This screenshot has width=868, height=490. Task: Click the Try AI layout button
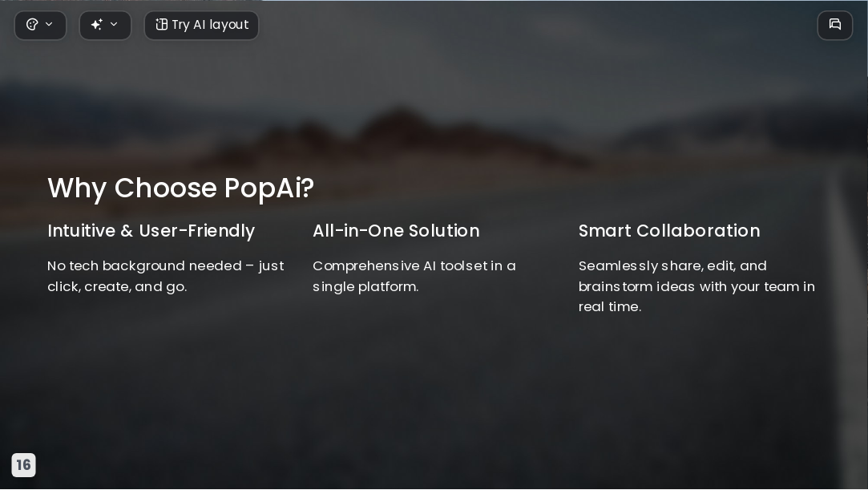(x=201, y=25)
